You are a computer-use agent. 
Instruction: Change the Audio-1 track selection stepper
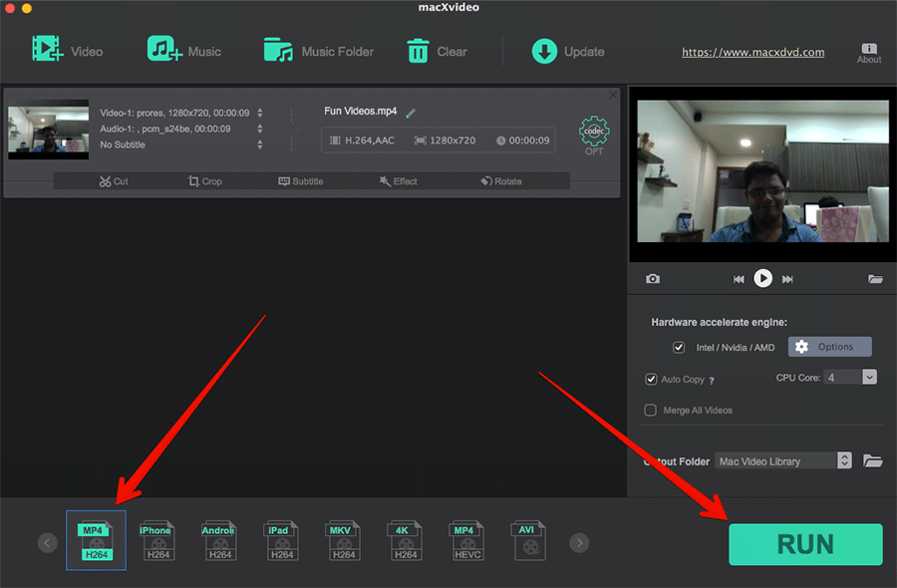(260, 129)
